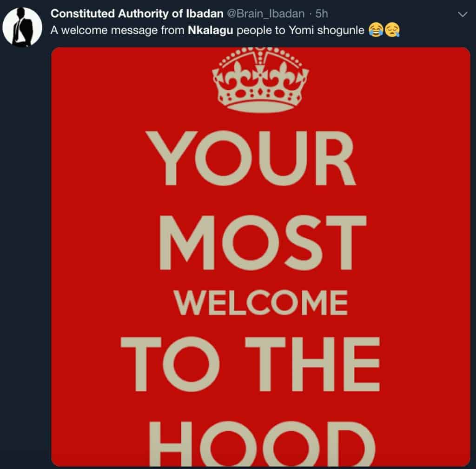Open the Constituted Authority of Ibadan profile picture
Viewport: 476px width, 469px height.
(22, 27)
